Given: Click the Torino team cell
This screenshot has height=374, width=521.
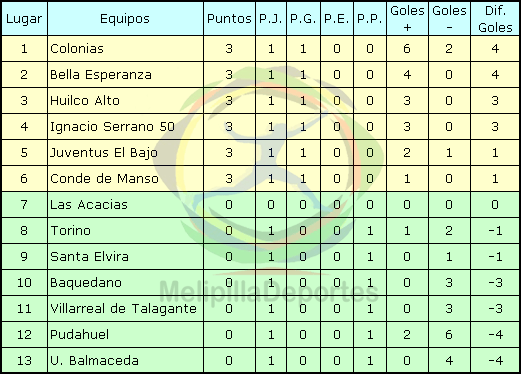Looking at the screenshot, I should tap(125, 231).
